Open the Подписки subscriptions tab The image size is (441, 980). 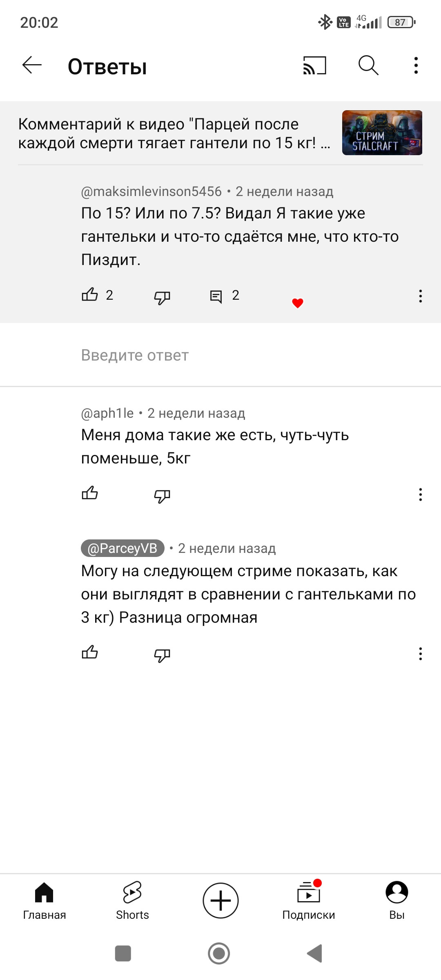(309, 901)
